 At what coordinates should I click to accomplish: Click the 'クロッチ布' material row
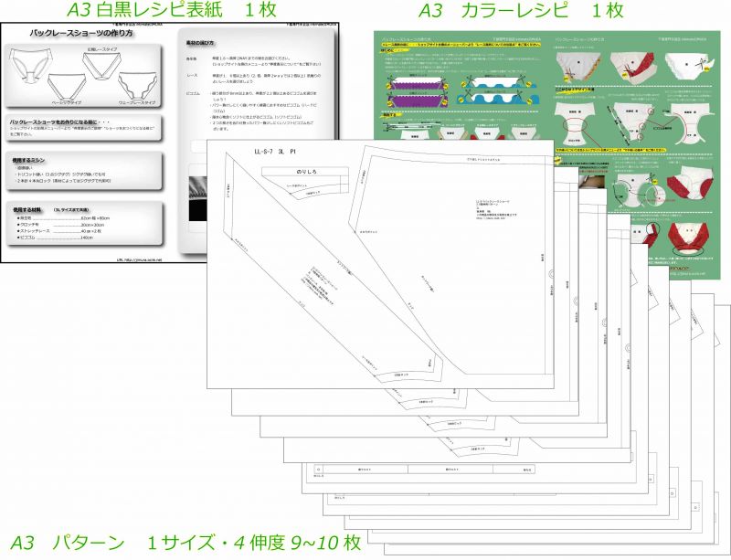coord(61,225)
